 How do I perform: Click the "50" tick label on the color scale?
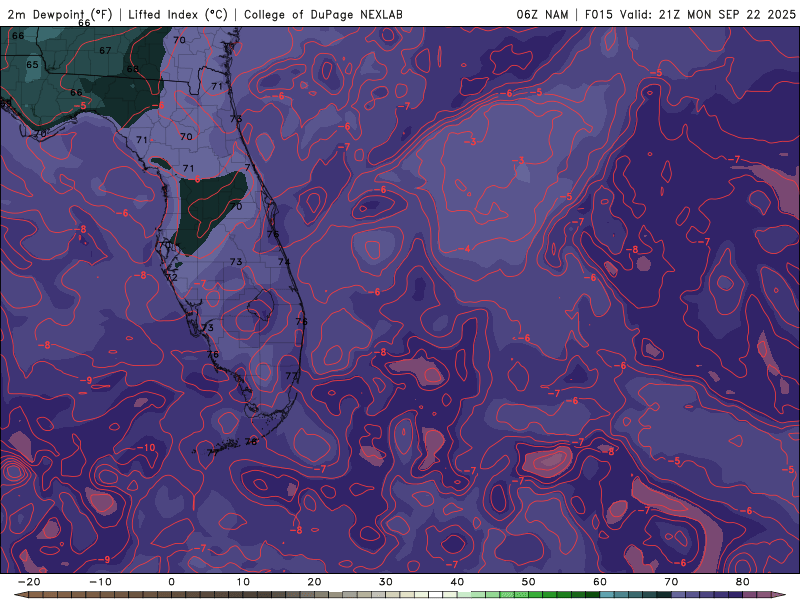(x=529, y=582)
